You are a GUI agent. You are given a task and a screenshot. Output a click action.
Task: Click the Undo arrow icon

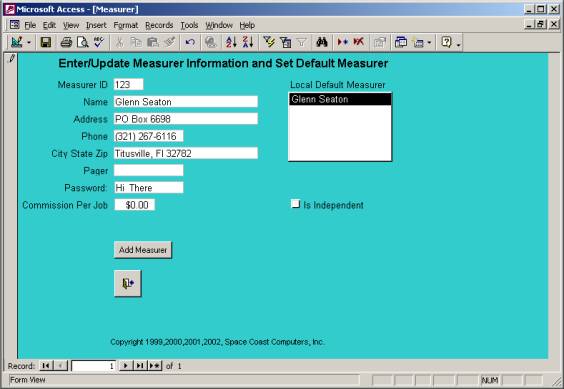pyautogui.click(x=190, y=42)
